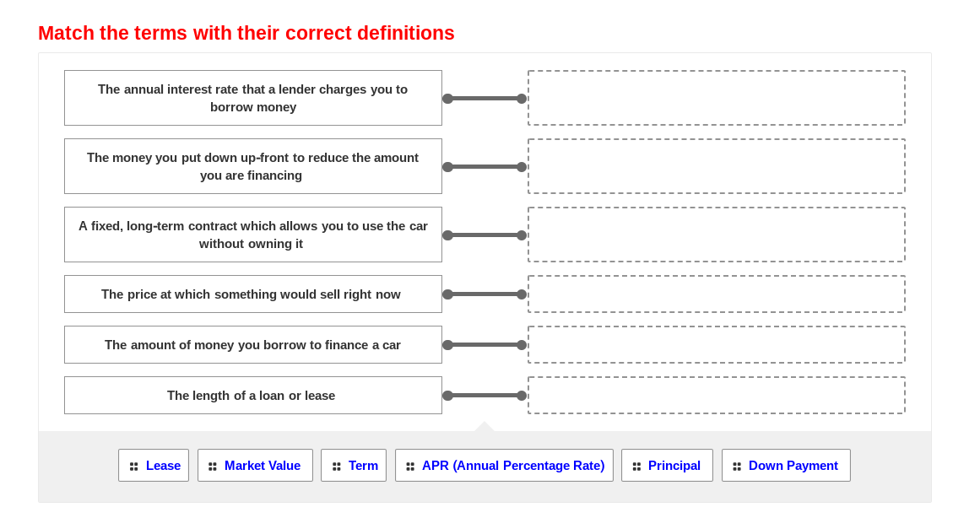This screenshot has width=980, height=518.
Task: Click the Market Value answer chip
Action: (255, 465)
